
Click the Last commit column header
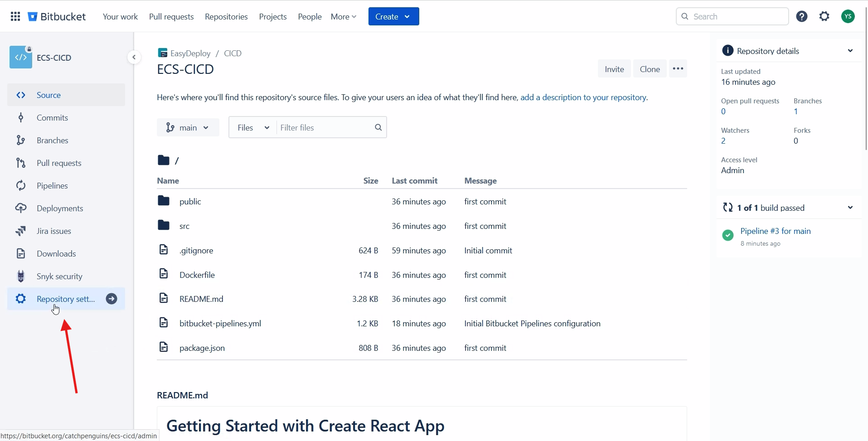point(414,181)
